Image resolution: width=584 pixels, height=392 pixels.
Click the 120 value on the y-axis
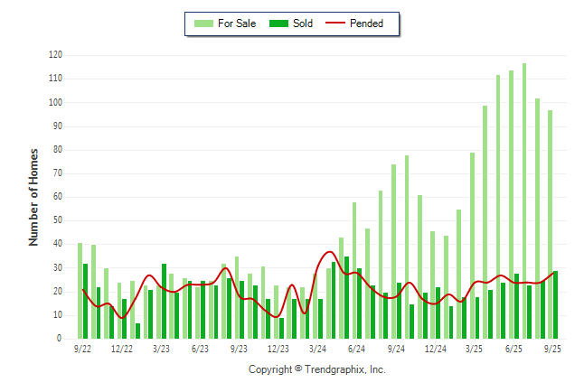point(55,55)
